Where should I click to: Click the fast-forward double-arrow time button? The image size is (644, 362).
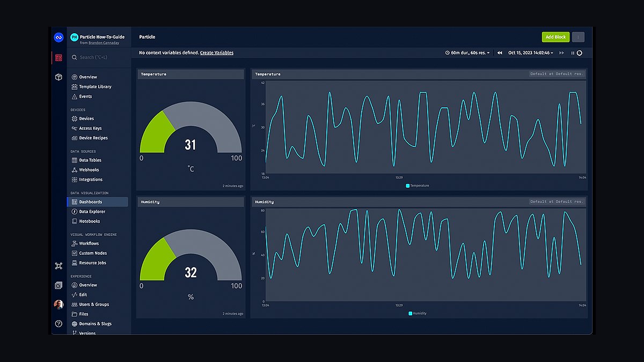(x=562, y=53)
